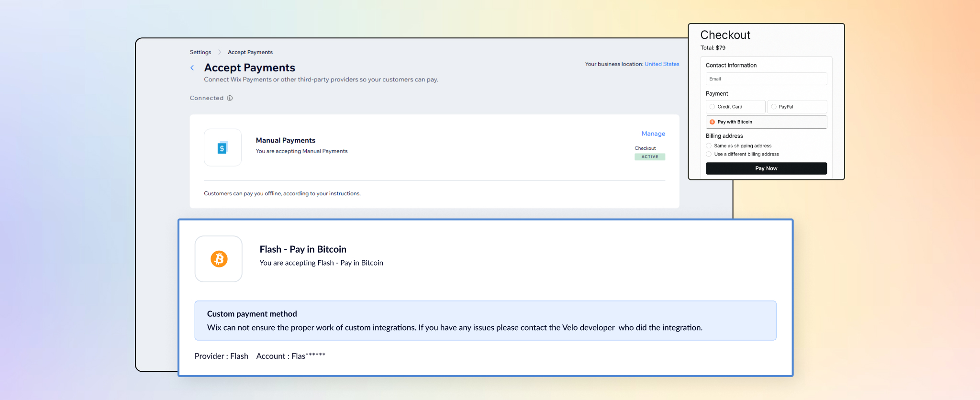The width and height of the screenshot is (980, 400).
Task: Click the Manual Payments title
Action: click(x=286, y=140)
